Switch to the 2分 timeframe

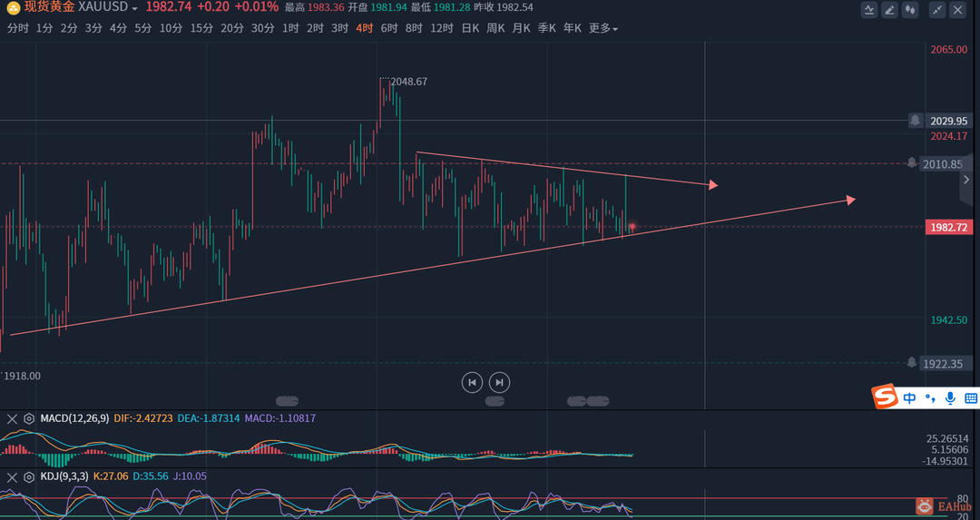69,28
